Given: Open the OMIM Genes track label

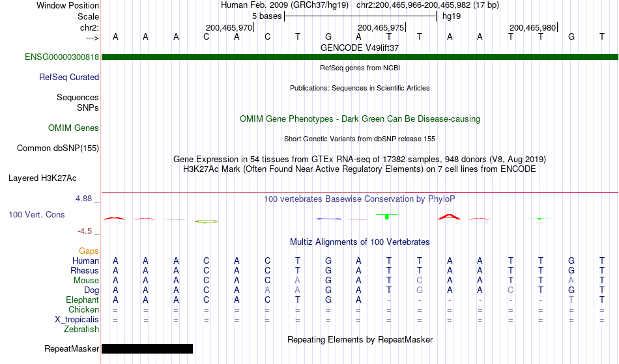Looking at the screenshot, I should tap(73, 128).
